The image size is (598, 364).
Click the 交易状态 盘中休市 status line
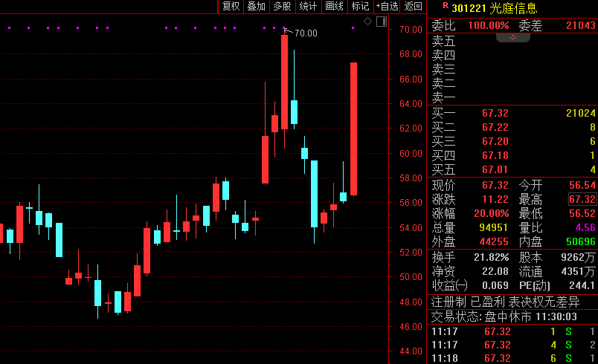tap(504, 316)
